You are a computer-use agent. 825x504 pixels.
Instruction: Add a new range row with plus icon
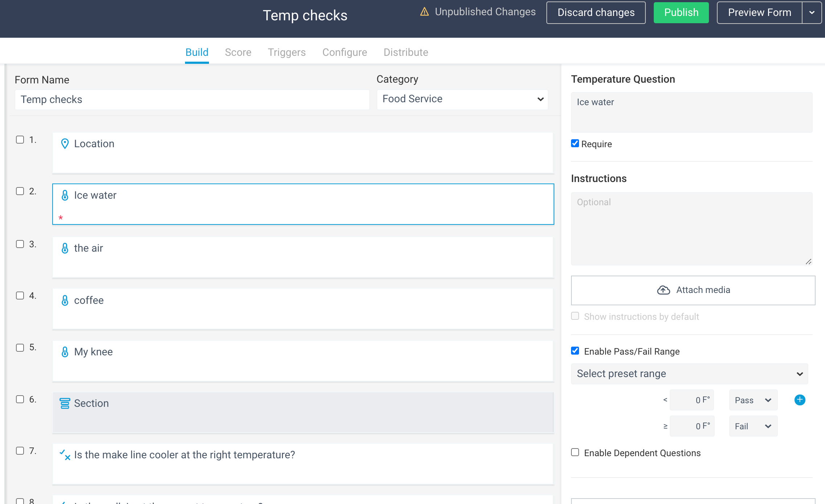(800, 400)
